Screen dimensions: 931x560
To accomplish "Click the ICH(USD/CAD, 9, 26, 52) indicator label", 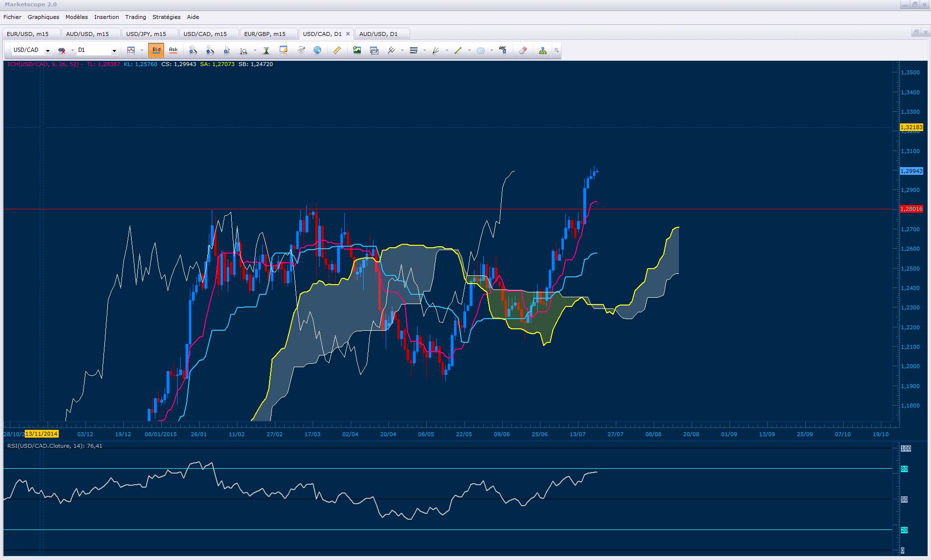I will 43,64.
